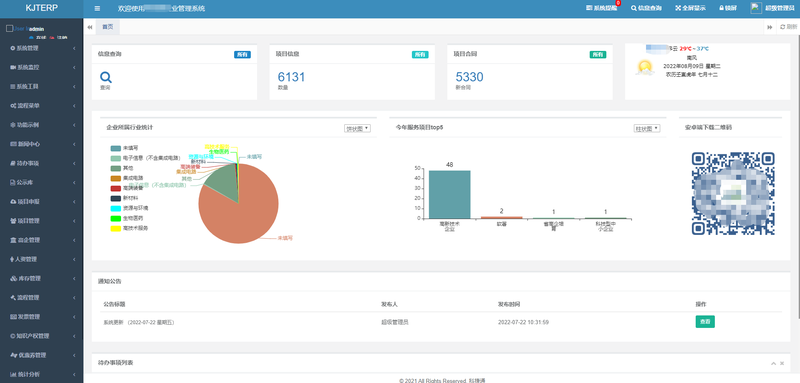
Task: Click the 锁屏 lock screen button
Action: coord(728,8)
